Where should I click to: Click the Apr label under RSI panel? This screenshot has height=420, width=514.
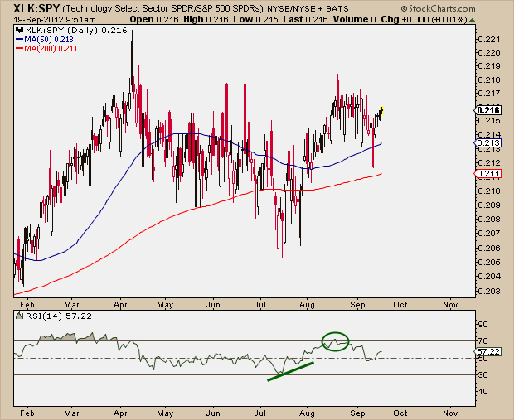(120, 413)
